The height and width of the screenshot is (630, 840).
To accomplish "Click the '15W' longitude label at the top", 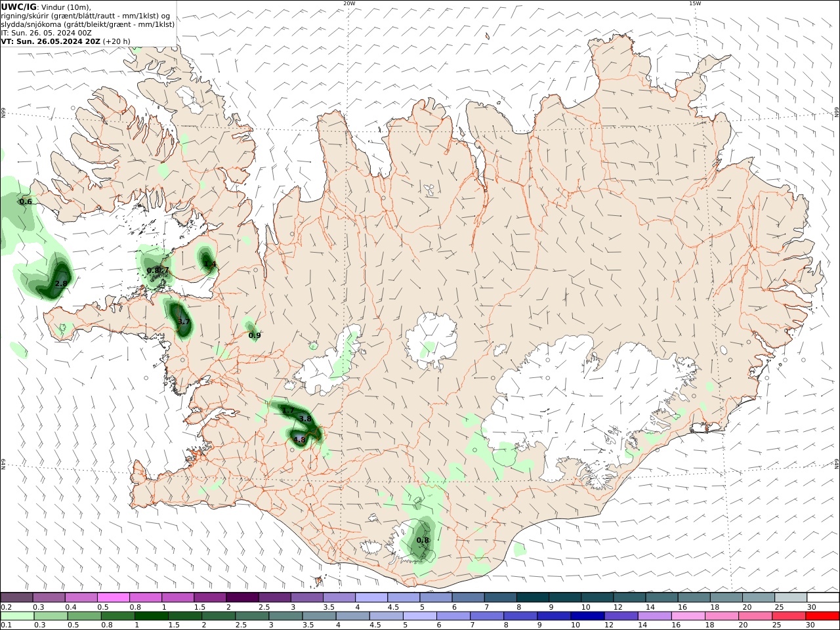I will (x=695, y=3).
